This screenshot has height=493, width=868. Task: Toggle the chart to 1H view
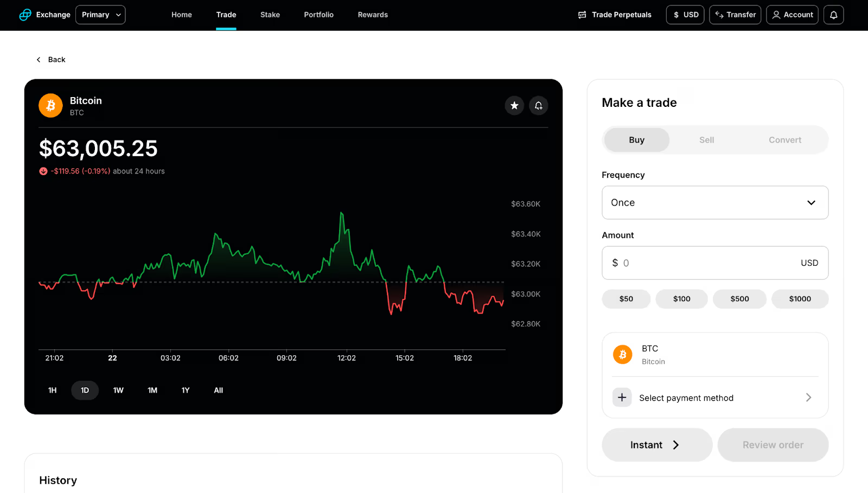(52, 390)
